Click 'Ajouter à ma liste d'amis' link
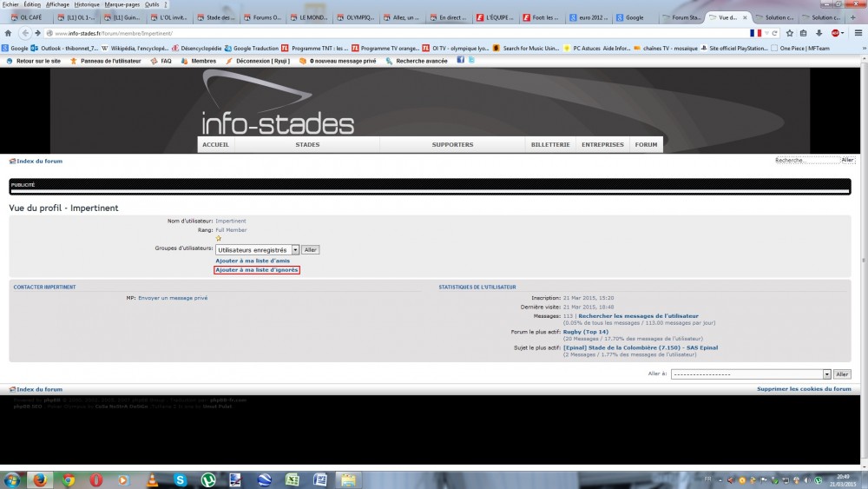The width and height of the screenshot is (868, 489). [x=253, y=261]
